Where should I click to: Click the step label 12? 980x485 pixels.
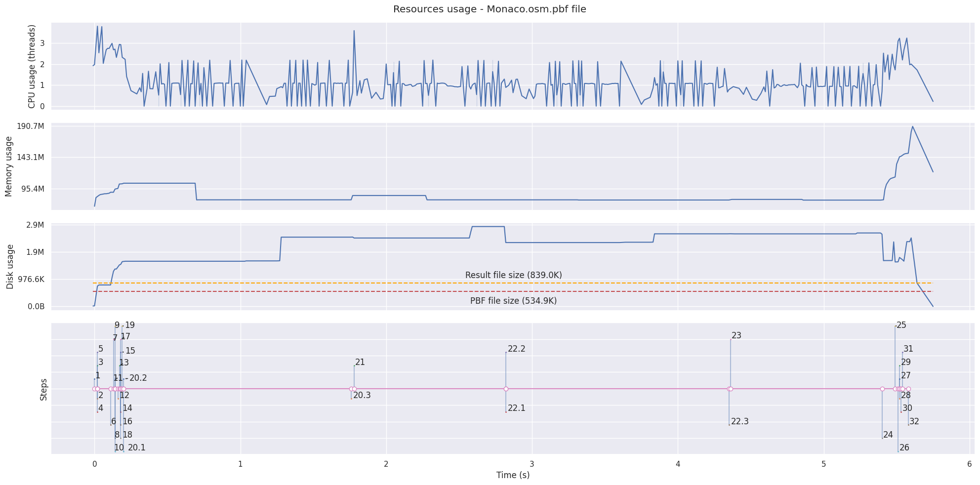click(124, 395)
